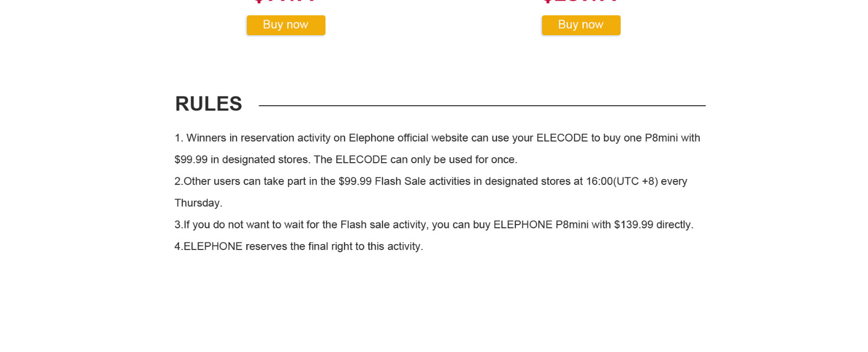Click the '16:00(UTC +8)' time text
The height and width of the screenshot is (352, 868).
622,181
